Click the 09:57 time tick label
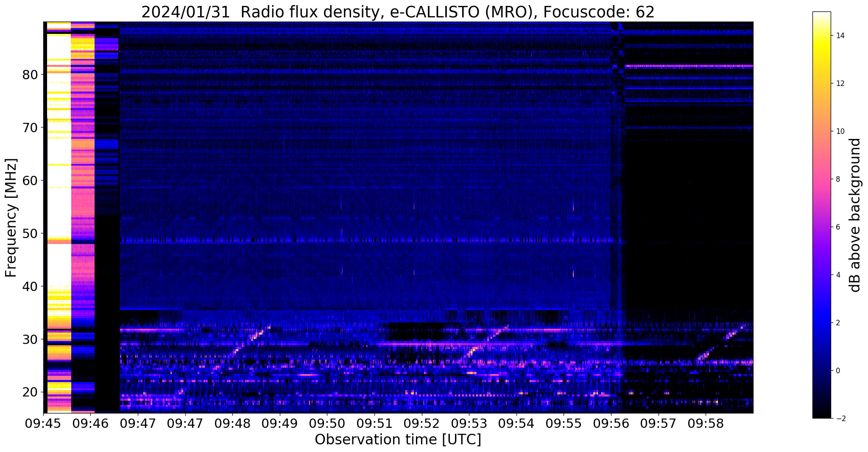 (x=659, y=424)
